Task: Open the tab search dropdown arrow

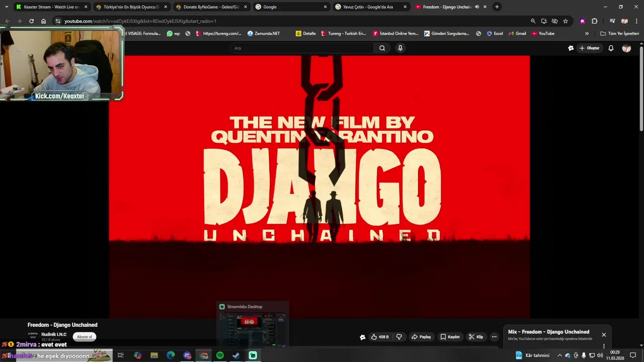Action: pos(6,7)
